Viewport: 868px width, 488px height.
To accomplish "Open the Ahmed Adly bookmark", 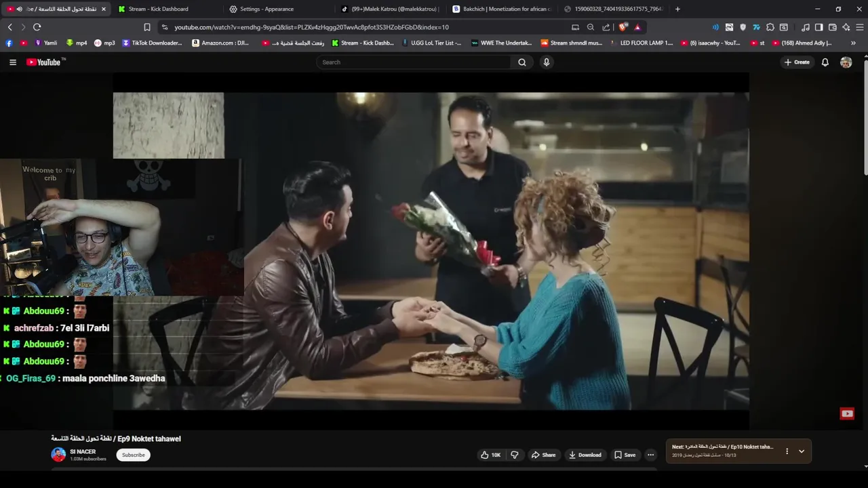I will (x=802, y=43).
